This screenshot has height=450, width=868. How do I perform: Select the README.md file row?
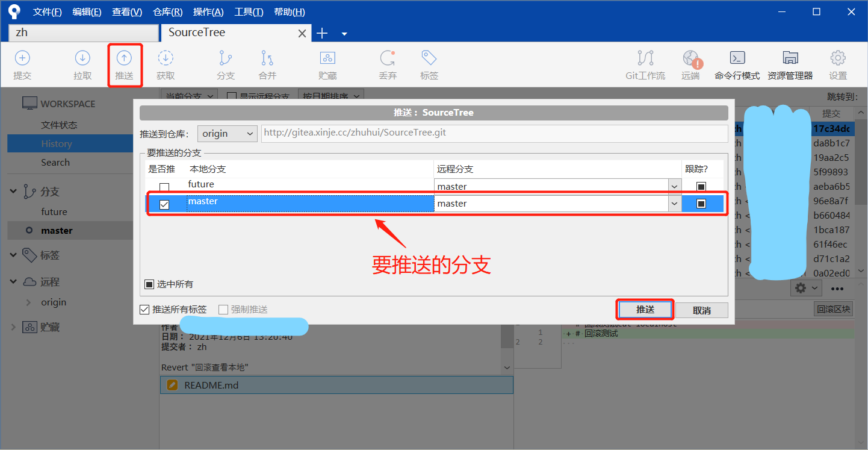click(x=336, y=385)
